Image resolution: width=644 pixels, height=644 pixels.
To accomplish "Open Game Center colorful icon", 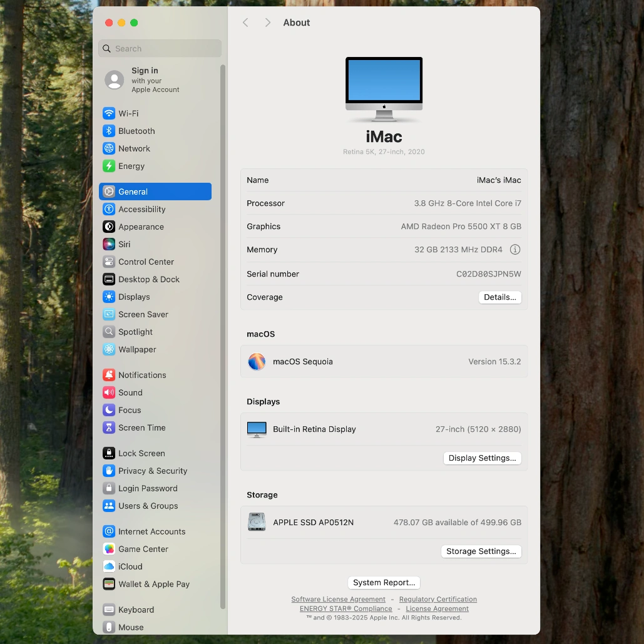I will point(109,549).
